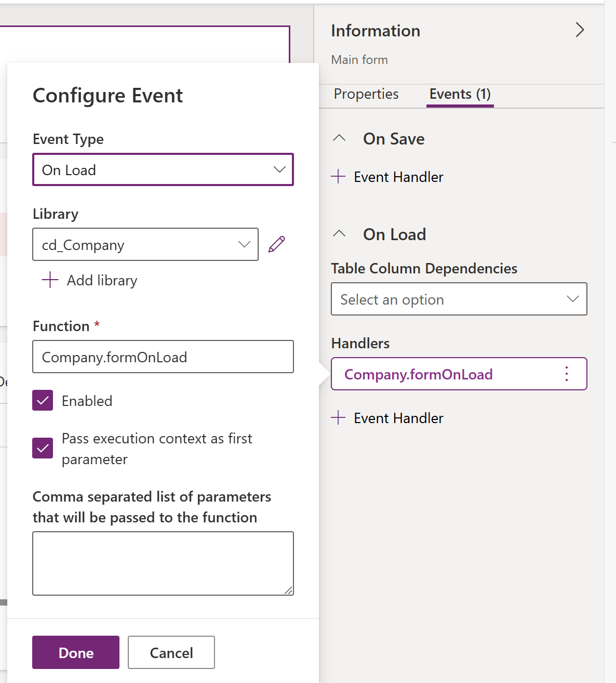
Task: Open the Table Column Dependencies dropdown
Action: pyautogui.click(x=459, y=299)
